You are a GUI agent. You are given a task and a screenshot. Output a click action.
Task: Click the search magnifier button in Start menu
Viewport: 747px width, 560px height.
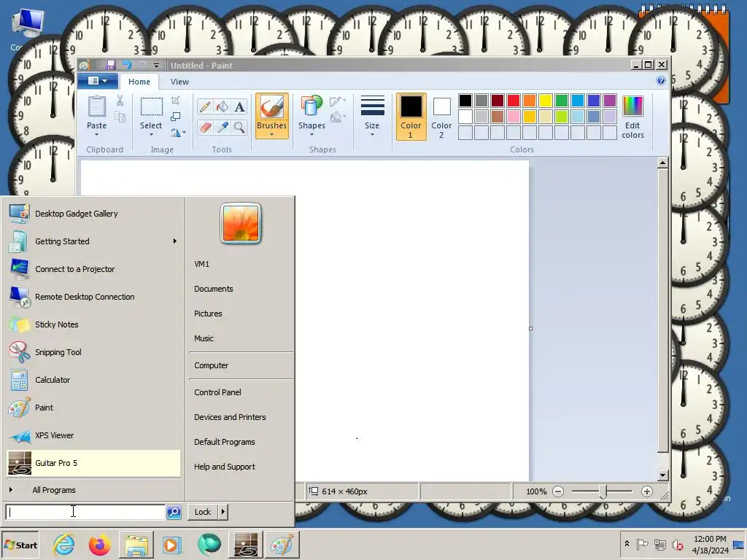point(174,512)
